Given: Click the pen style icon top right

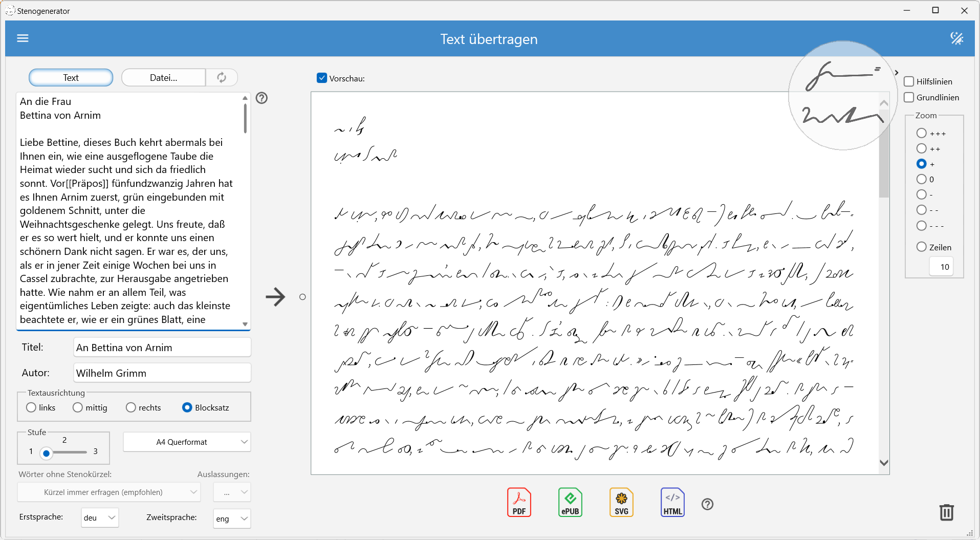Looking at the screenshot, I should click(957, 38).
